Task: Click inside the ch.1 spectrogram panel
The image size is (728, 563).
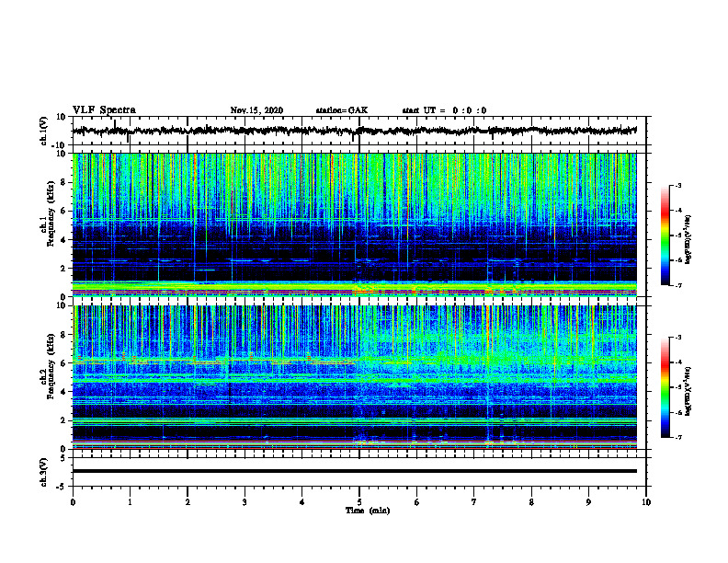Action: point(354,224)
